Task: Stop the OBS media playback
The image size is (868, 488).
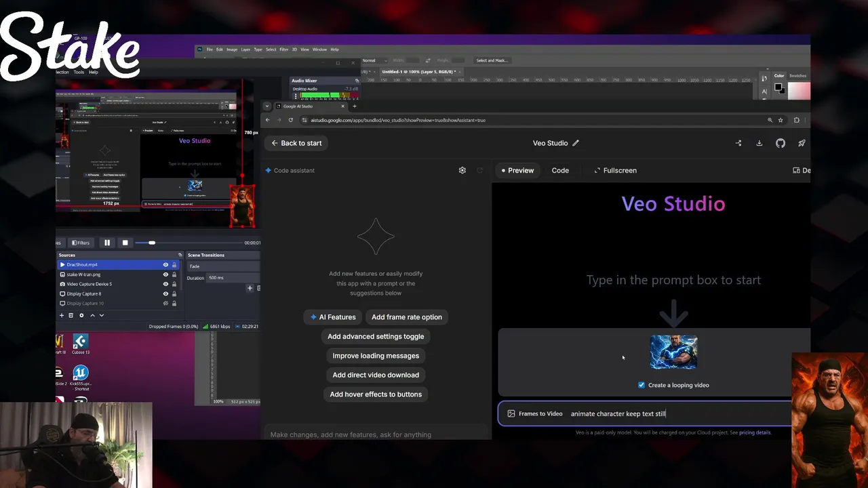Action: (x=125, y=243)
